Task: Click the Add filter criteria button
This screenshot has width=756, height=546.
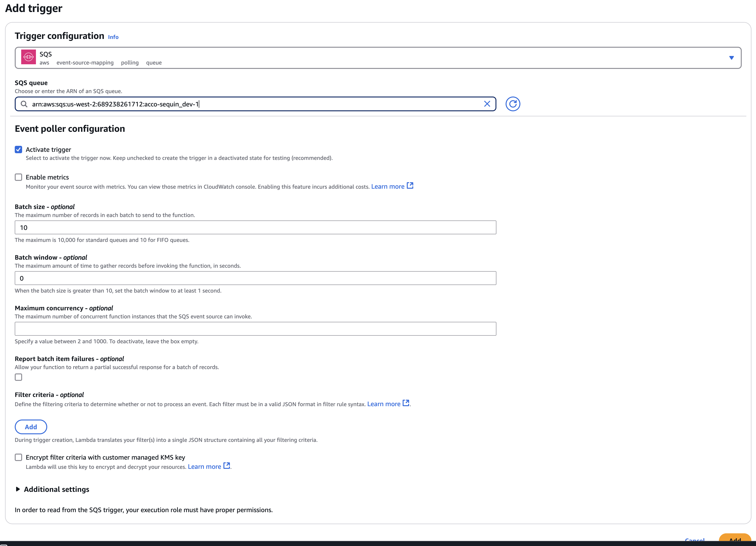Action: (31, 427)
